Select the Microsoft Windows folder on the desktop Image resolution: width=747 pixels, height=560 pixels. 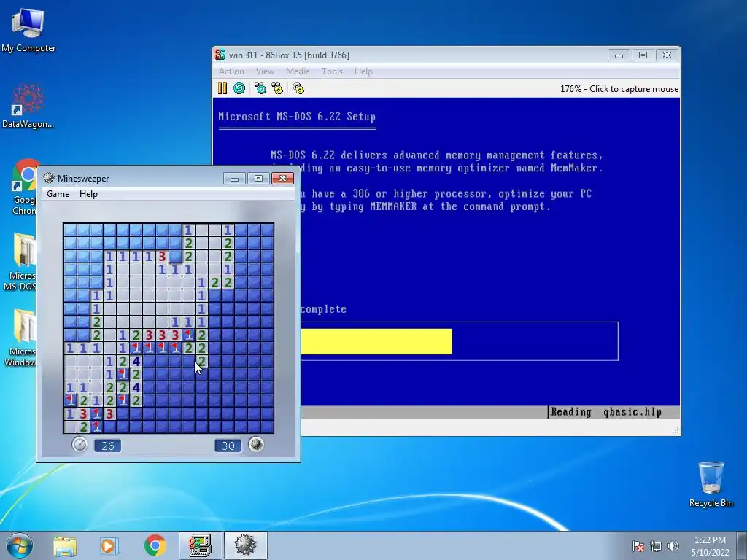point(20,338)
